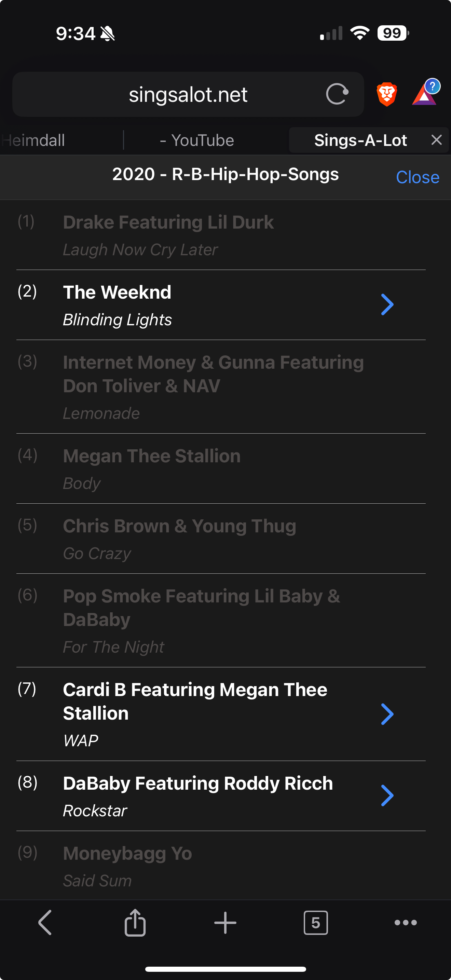Close the Sings-A-Lot tab
Screen dimensions: 451x980
pyautogui.click(x=437, y=140)
